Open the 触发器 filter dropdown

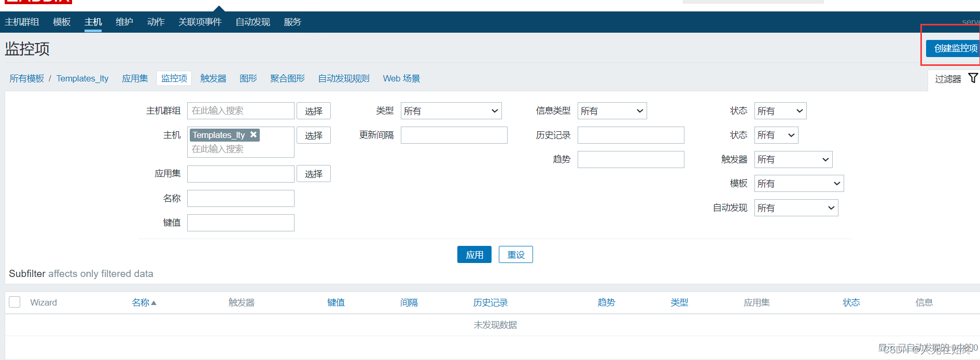click(x=793, y=159)
